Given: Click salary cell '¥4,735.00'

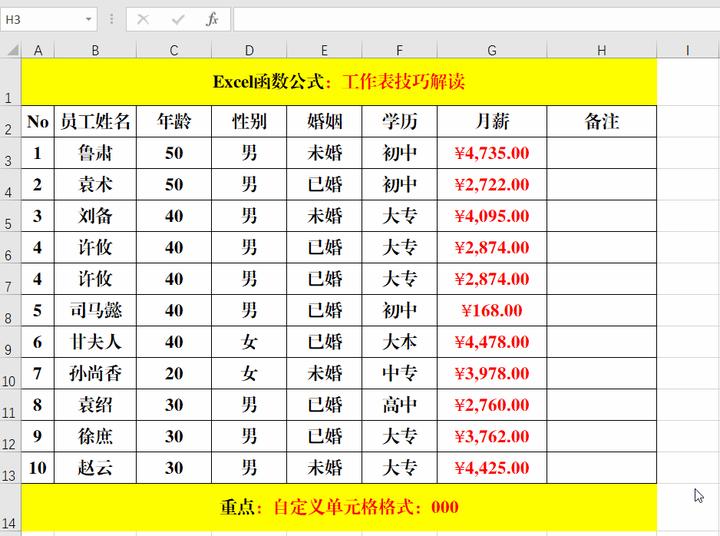Looking at the screenshot, I should click(492, 153).
